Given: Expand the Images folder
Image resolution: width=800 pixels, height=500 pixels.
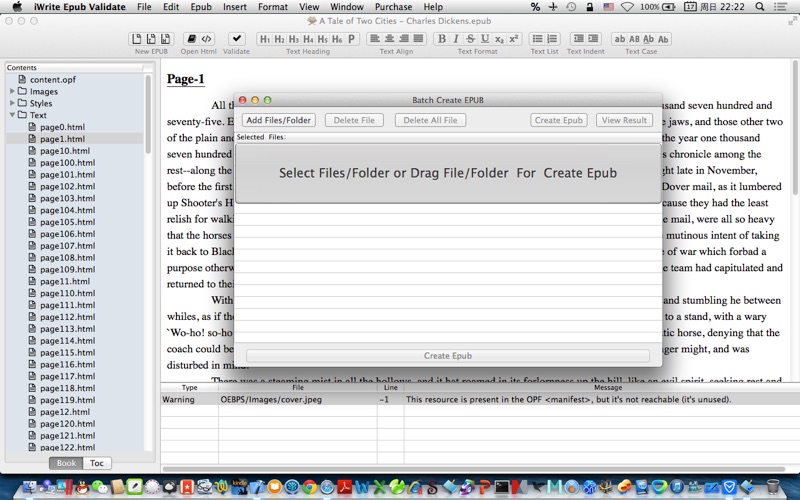Looking at the screenshot, I should point(12,91).
